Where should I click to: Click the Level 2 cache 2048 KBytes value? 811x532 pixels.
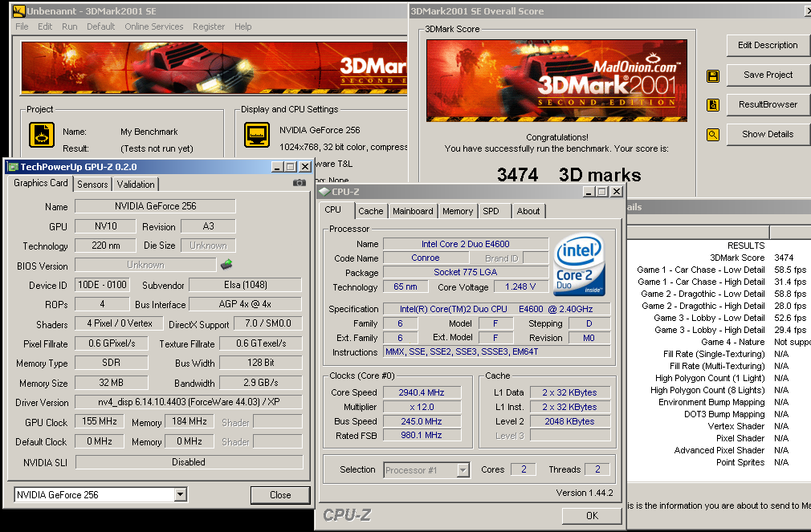point(569,421)
